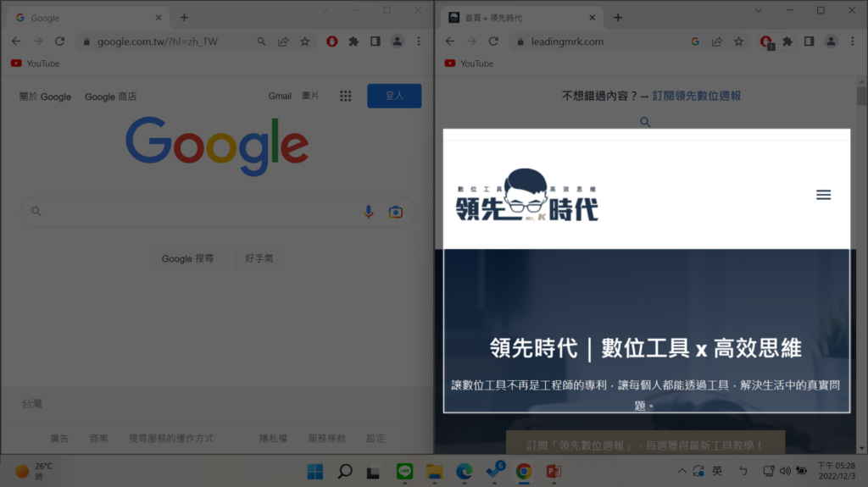Open Windows Start menu

tap(315, 472)
